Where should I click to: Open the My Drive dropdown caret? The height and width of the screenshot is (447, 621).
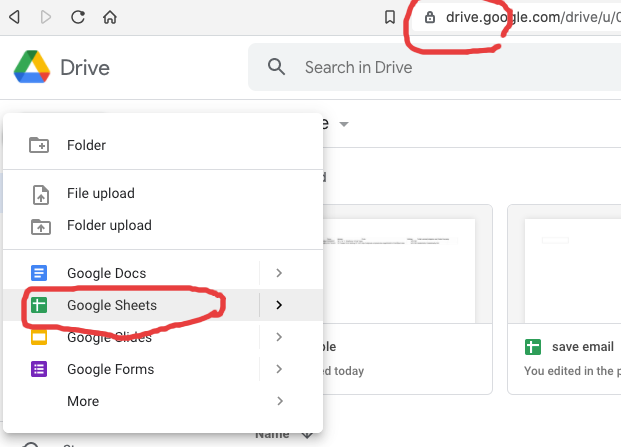click(x=344, y=124)
